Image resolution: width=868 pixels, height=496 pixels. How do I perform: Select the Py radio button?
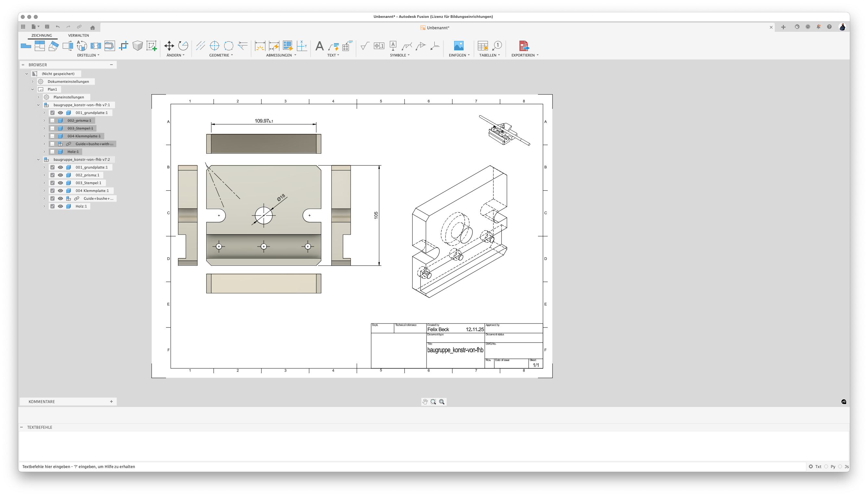click(826, 467)
